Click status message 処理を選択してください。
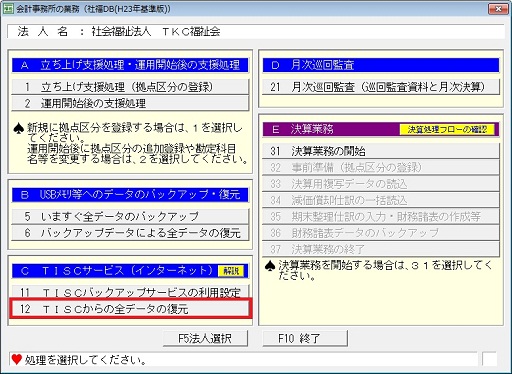Screen dimensions: 512x374 86,360
